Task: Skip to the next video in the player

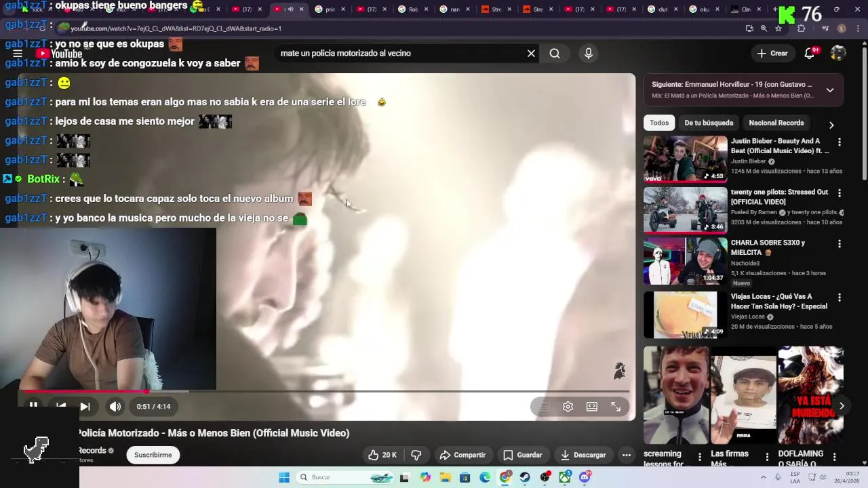Action: point(85,407)
